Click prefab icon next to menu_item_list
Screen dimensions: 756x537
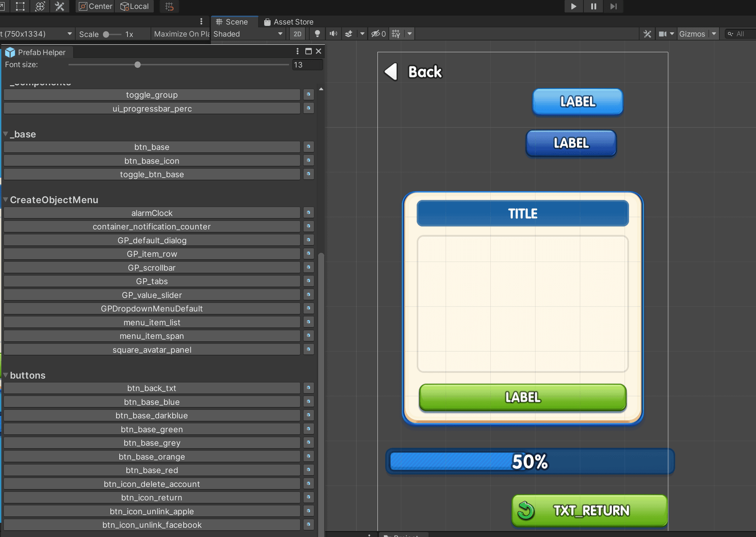pyautogui.click(x=309, y=322)
